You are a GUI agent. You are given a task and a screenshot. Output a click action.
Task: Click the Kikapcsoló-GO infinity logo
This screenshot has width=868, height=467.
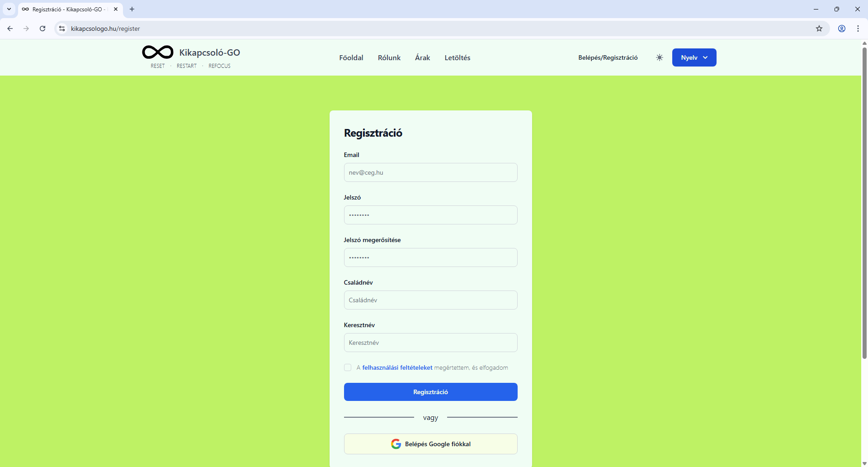tap(158, 52)
